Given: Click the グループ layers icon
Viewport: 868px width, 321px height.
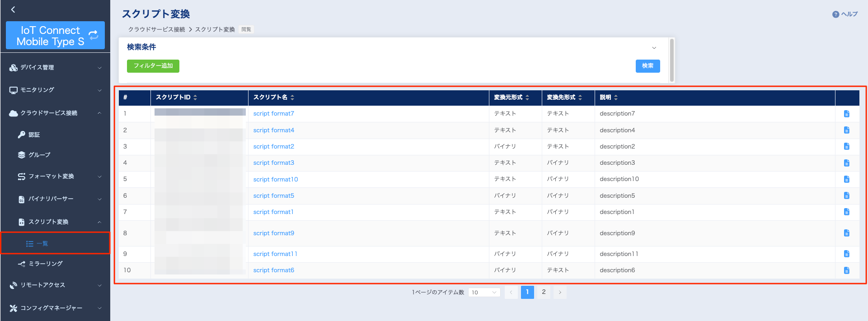Looking at the screenshot, I should (21, 155).
